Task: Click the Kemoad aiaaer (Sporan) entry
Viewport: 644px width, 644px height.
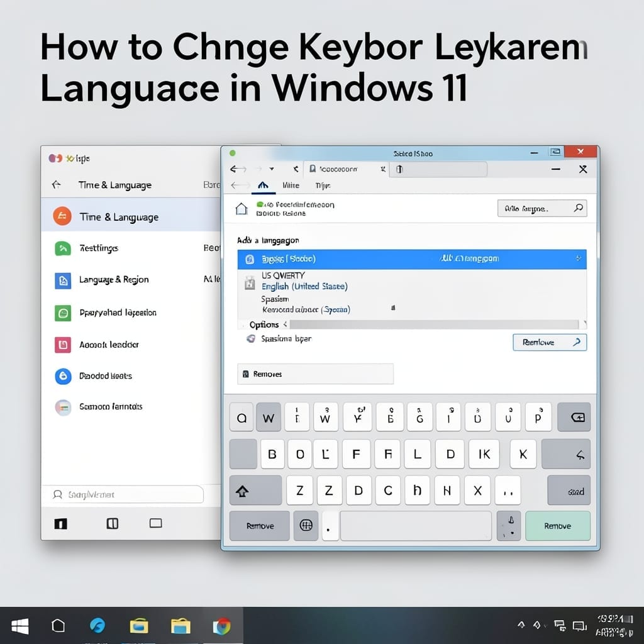Action: point(306,309)
